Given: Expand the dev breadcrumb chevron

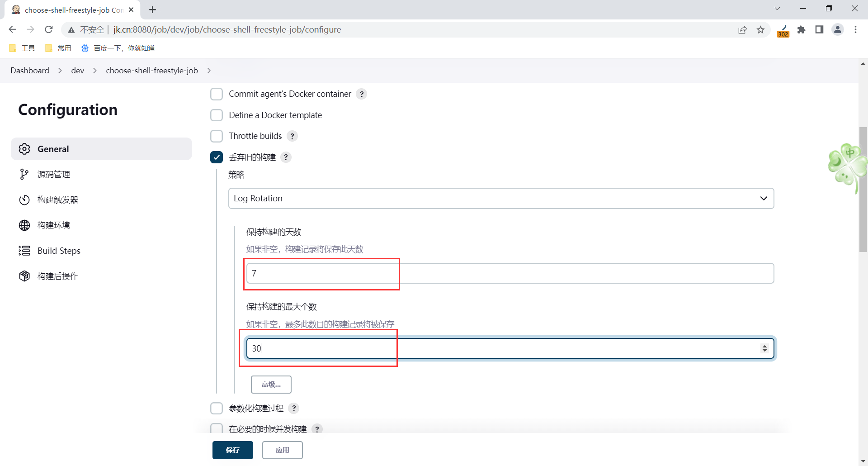Looking at the screenshot, I should tap(95, 71).
